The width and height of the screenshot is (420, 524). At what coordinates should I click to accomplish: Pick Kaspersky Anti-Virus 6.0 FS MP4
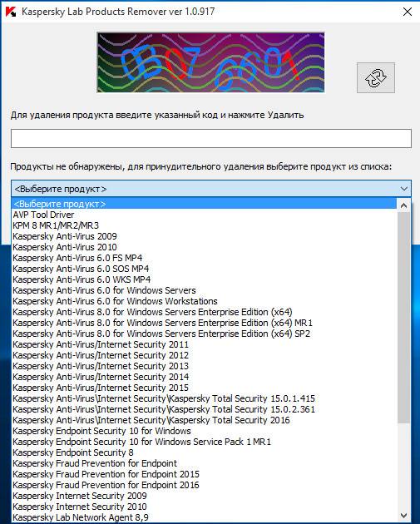(204, 258)
